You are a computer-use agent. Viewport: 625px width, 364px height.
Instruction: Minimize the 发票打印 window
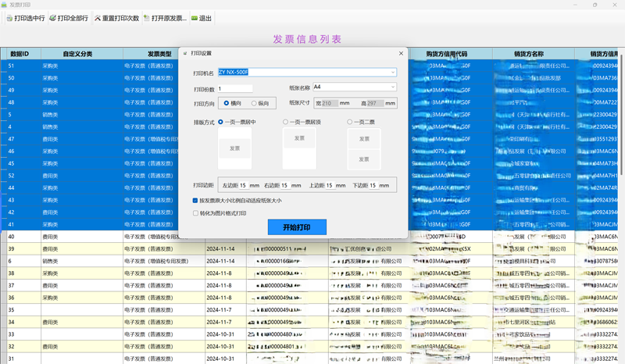pyautogui.click(x=575, y=5)
